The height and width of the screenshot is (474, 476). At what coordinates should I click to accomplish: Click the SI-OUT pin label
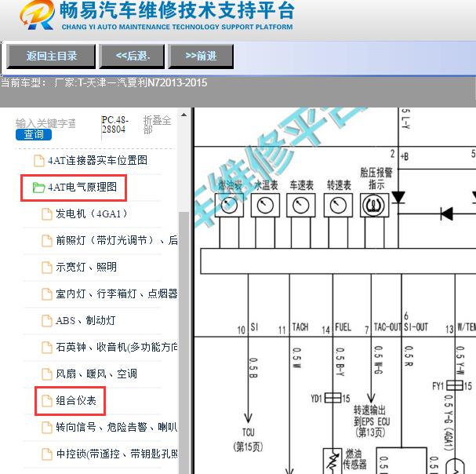[x=416, y=327]
